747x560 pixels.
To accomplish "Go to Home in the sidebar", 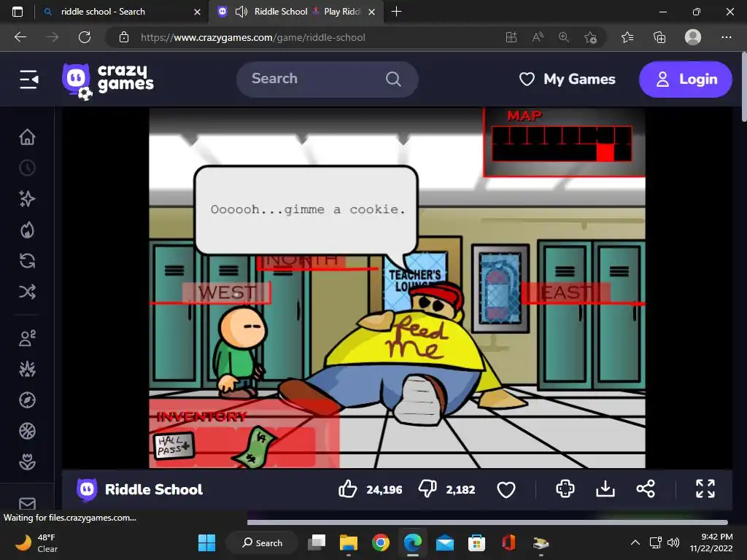I will [x=27, y=136].
